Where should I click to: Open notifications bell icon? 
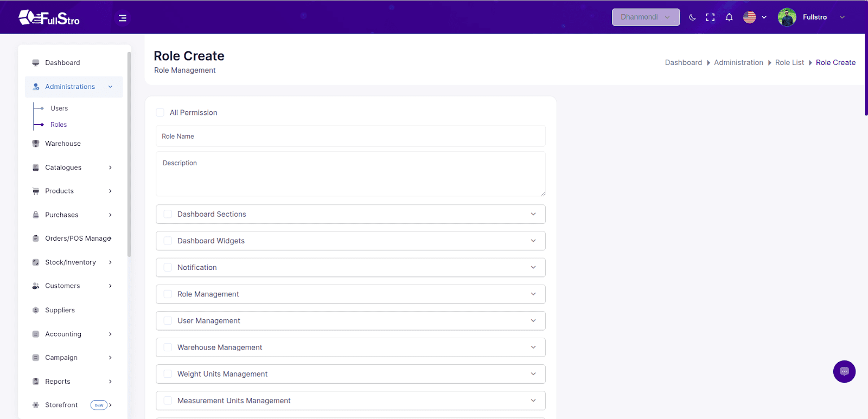point(729,17)
